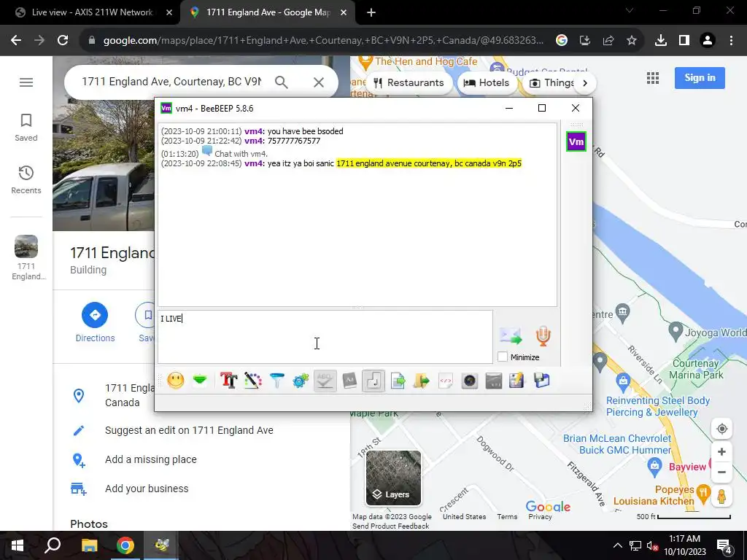Select the Vm user avatar in BeeBEEP
747x560 pixels.
[576, 142]
